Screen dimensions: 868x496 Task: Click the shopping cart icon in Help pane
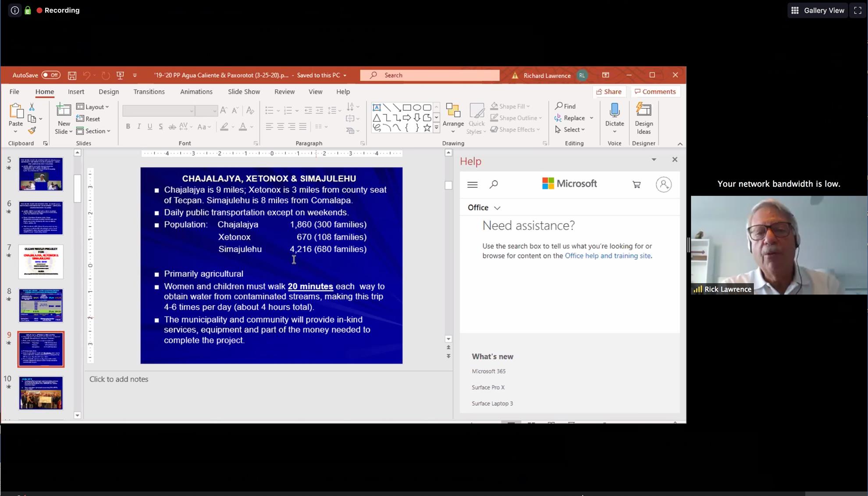pyautogui.click(x=637, y=185)
